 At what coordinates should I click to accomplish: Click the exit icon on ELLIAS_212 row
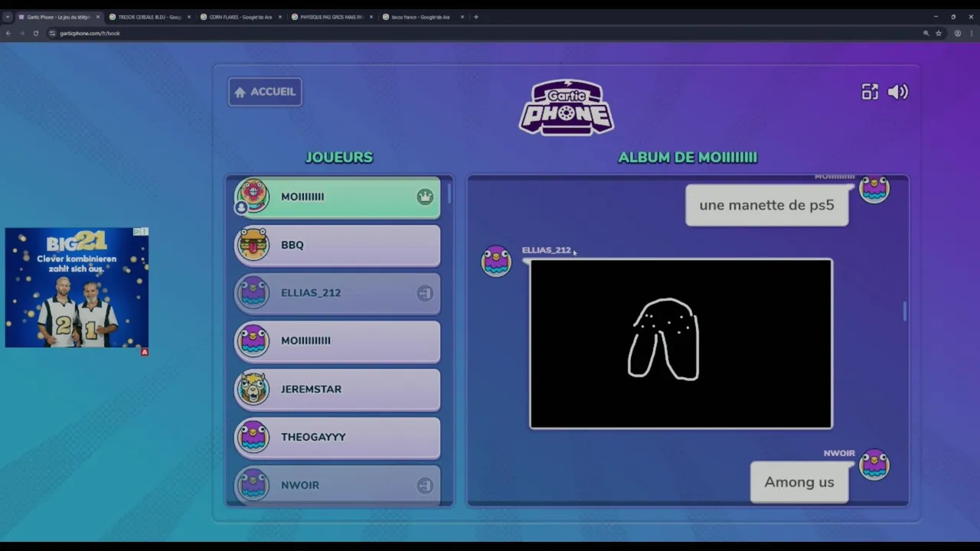coord(425,293)
